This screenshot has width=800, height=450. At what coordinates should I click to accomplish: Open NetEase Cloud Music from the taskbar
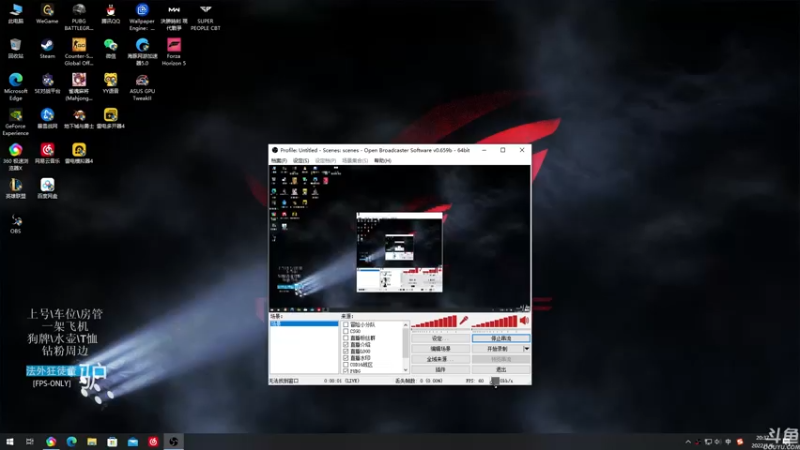(x=153, y=441)
